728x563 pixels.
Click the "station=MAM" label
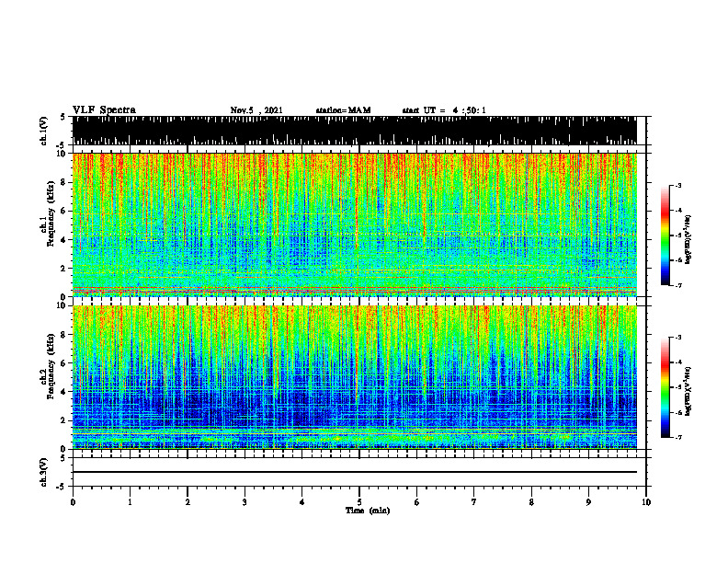(x=343, y=110)
